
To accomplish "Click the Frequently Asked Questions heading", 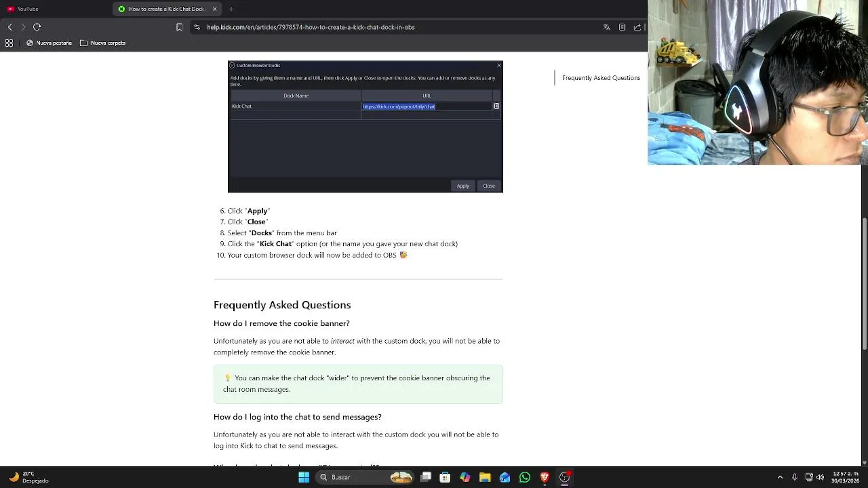I will [x=282, y=305].
